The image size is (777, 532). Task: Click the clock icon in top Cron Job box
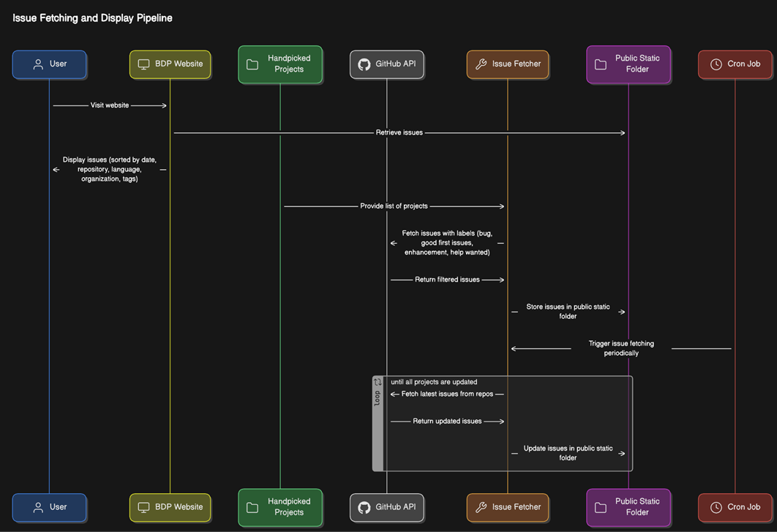pos(716,64)
